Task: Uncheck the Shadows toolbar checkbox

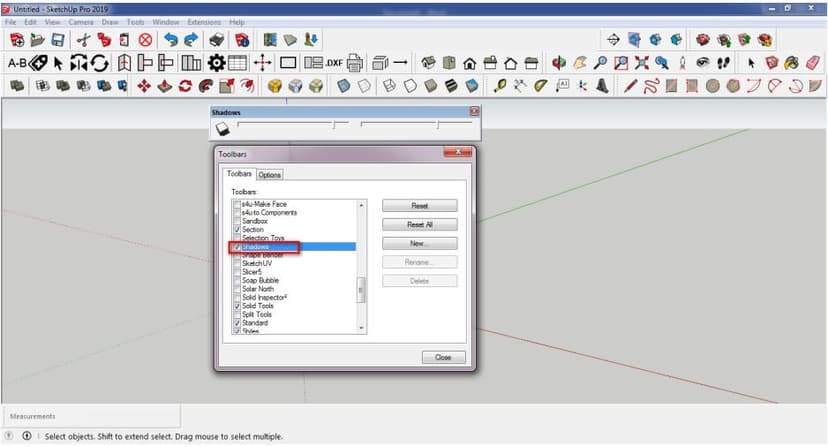Action: pos(237,247)
